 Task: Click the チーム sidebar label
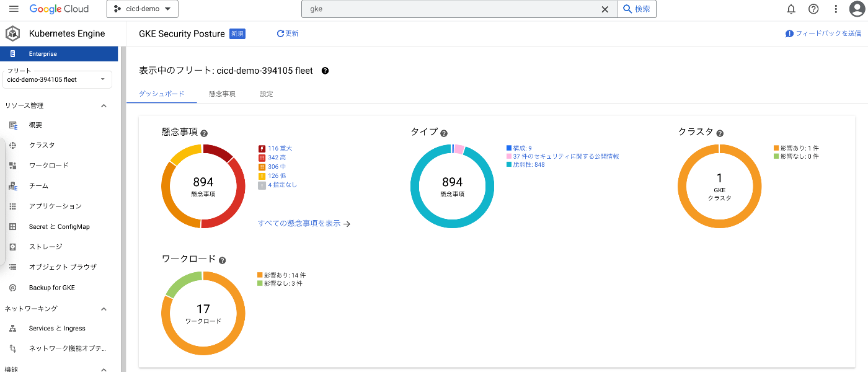click(x=38, y=186)
